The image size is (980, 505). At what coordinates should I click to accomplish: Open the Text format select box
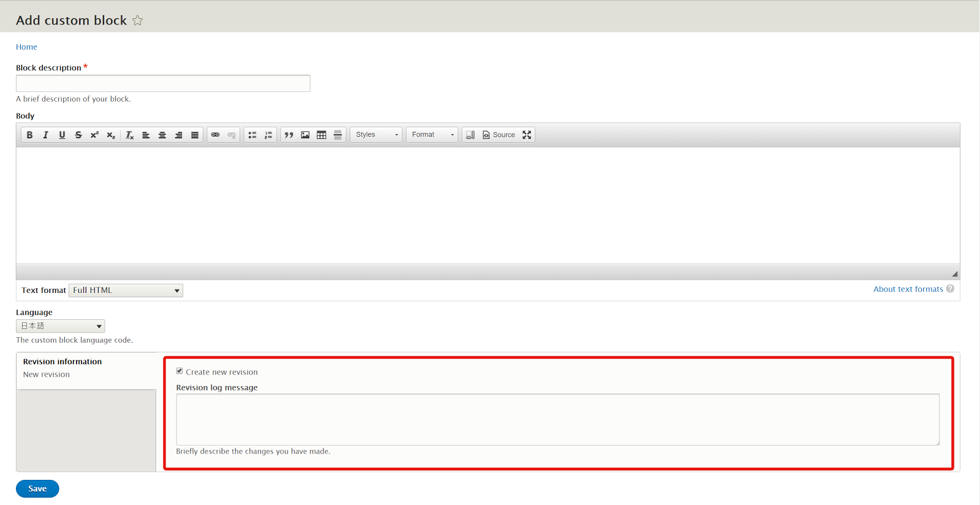tap(126, 290)
